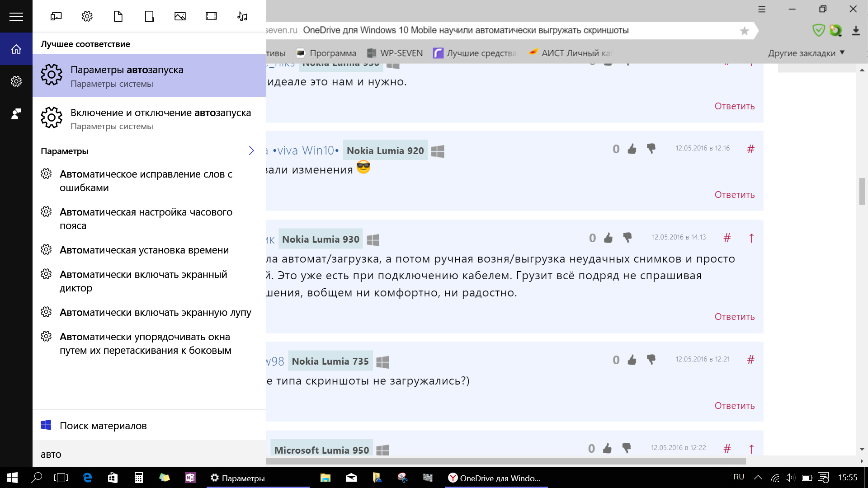Switch to OneDrive для Windo... browser task

(496, 478)
